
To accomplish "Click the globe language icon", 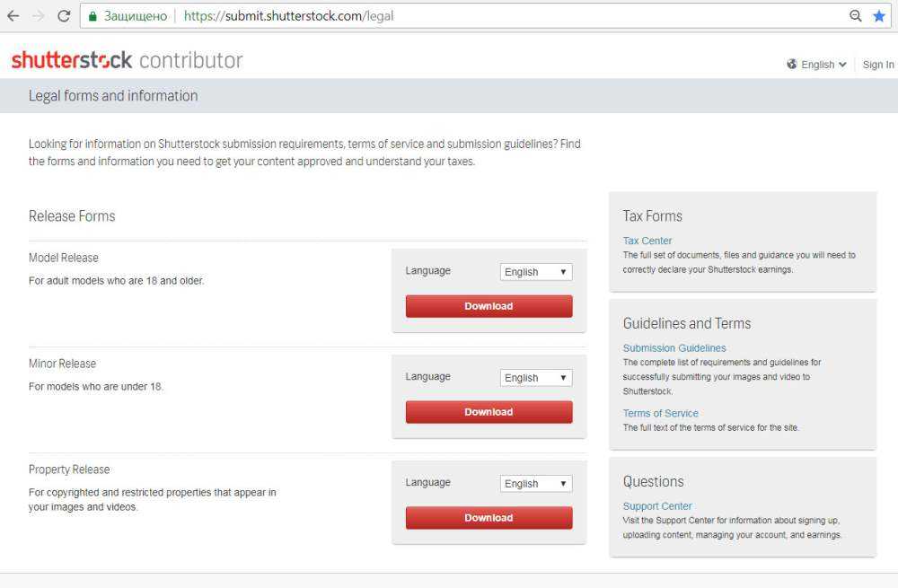I will 792,65.
